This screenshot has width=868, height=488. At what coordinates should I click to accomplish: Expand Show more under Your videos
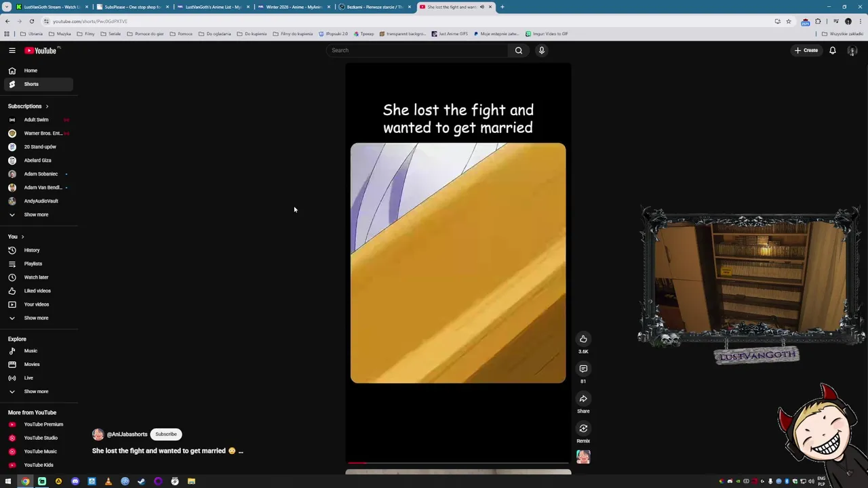point(37,318)
